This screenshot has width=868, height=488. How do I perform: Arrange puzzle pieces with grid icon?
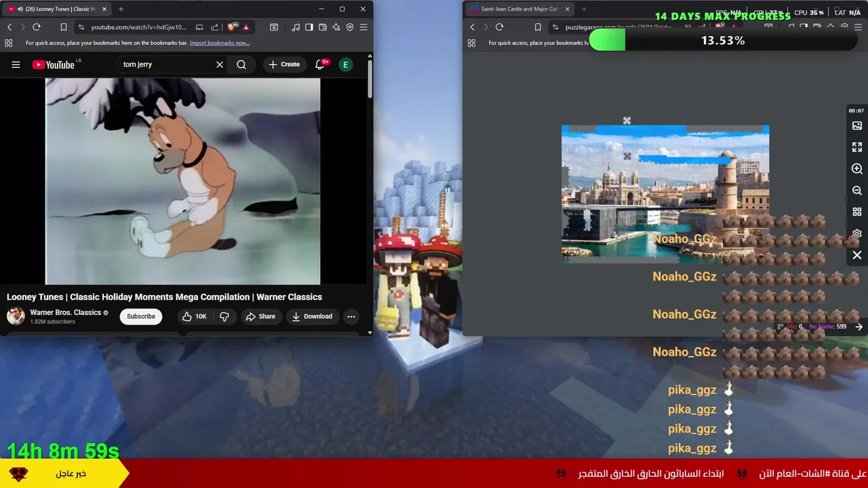pyautogui.click(x=857, y=212)
